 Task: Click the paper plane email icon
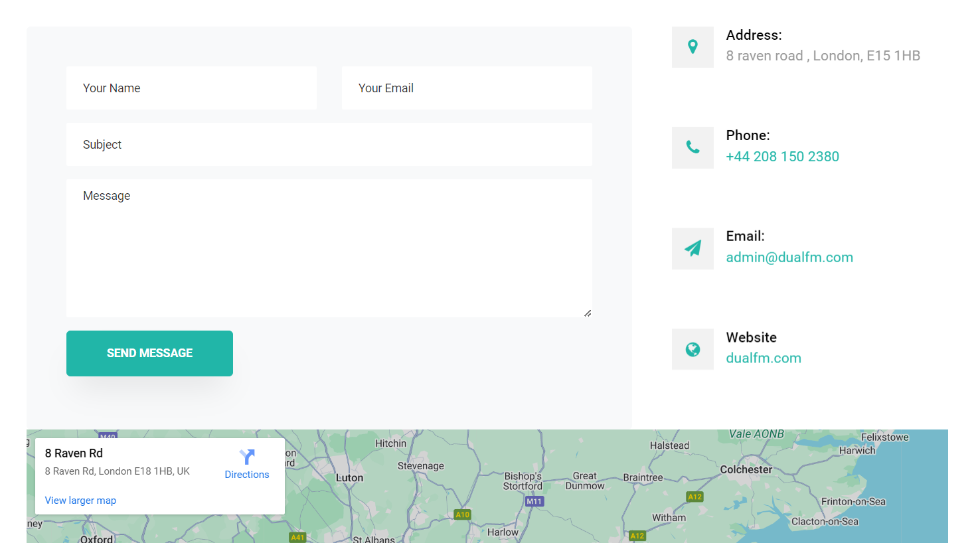coord(693,248)
